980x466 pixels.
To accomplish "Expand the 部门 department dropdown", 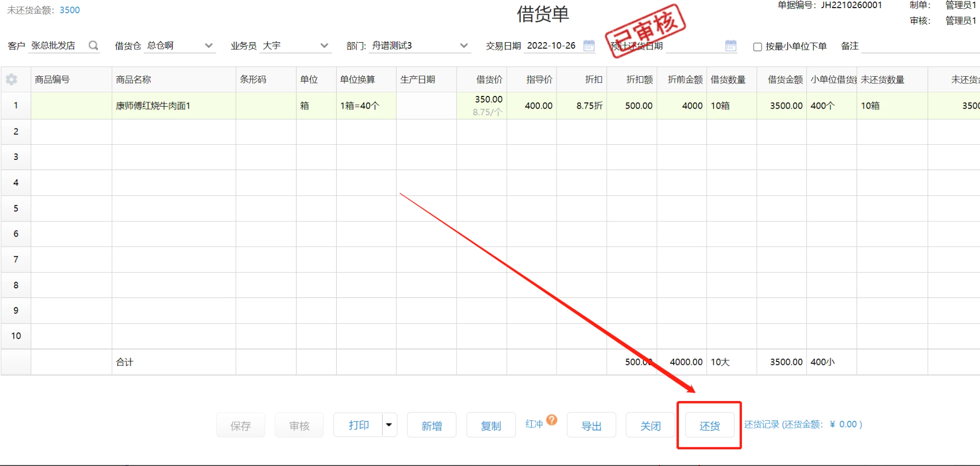I will [464, 46].
